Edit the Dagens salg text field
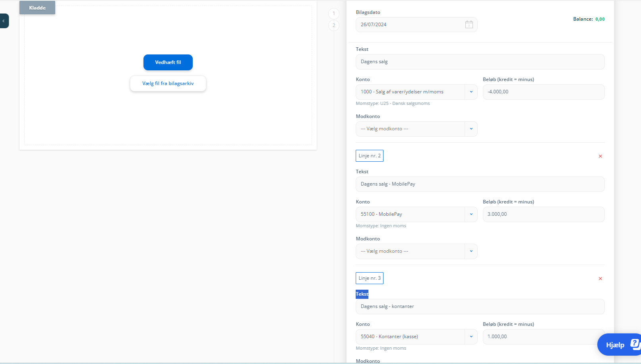 [x=480, y=62]
